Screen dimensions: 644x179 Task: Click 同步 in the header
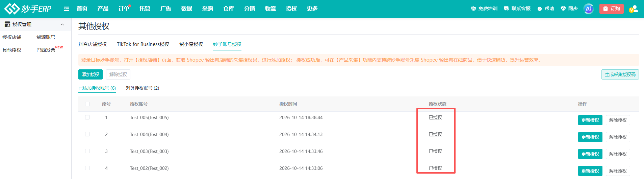[569, 9]
